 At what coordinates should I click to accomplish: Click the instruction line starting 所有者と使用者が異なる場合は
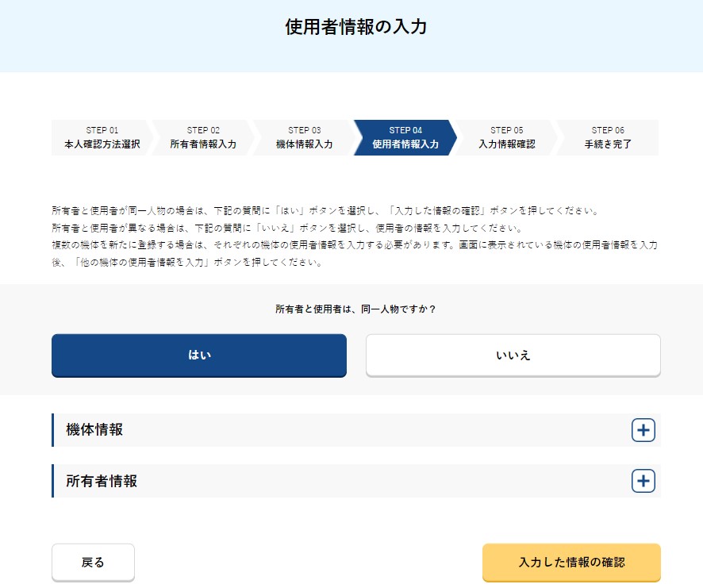(287, 228)
